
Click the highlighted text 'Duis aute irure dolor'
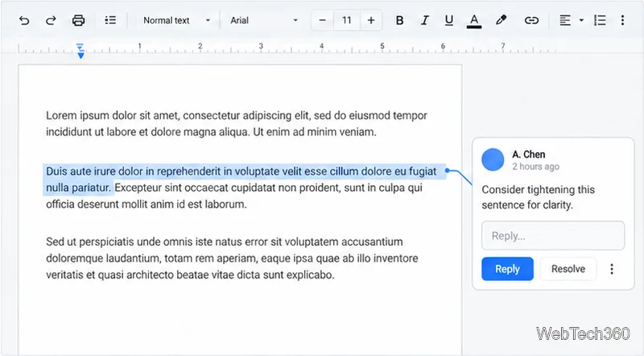coord(94,172)
